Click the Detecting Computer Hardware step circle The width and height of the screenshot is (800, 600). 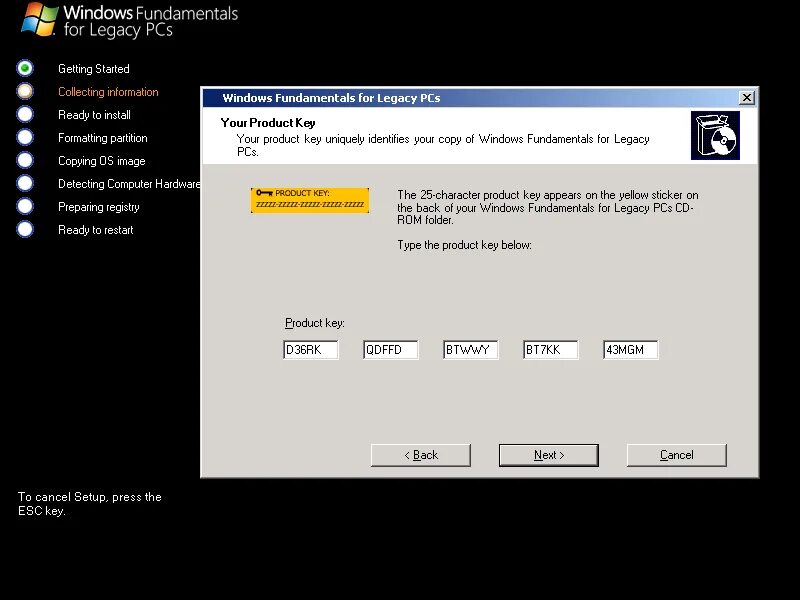tap(25, 183)
